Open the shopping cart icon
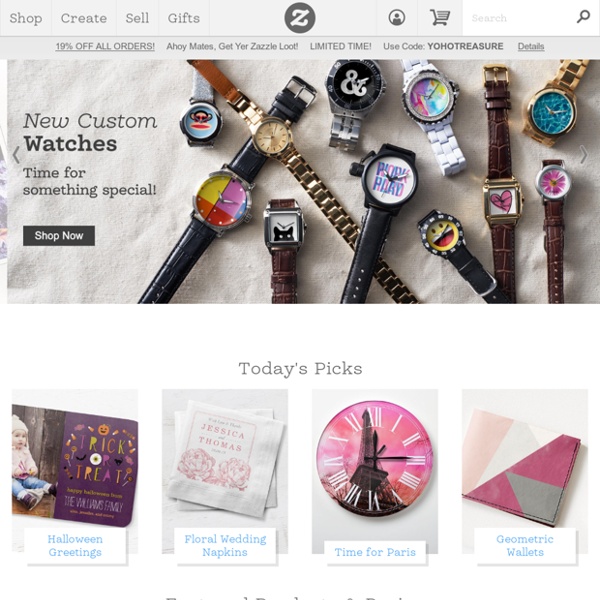This screenshot has height=600, width=600. 440,18
